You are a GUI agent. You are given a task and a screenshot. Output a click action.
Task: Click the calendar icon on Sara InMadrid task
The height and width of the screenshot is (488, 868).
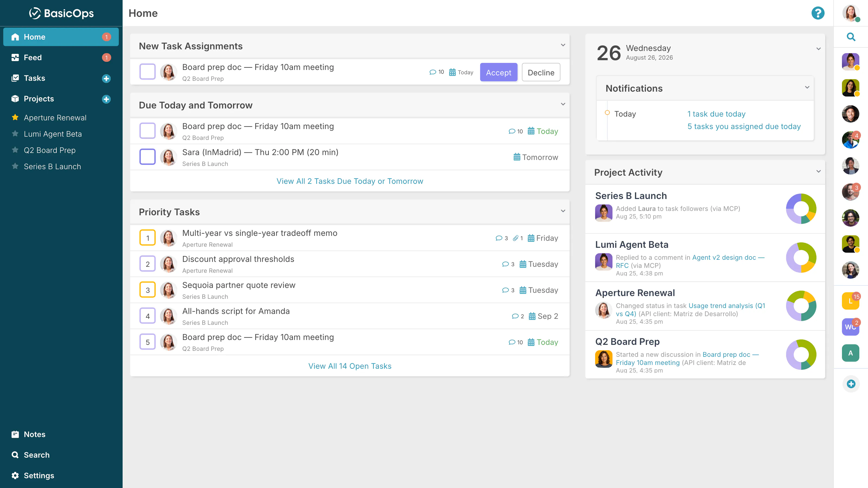pyautogui.click(x=516, y=157)
